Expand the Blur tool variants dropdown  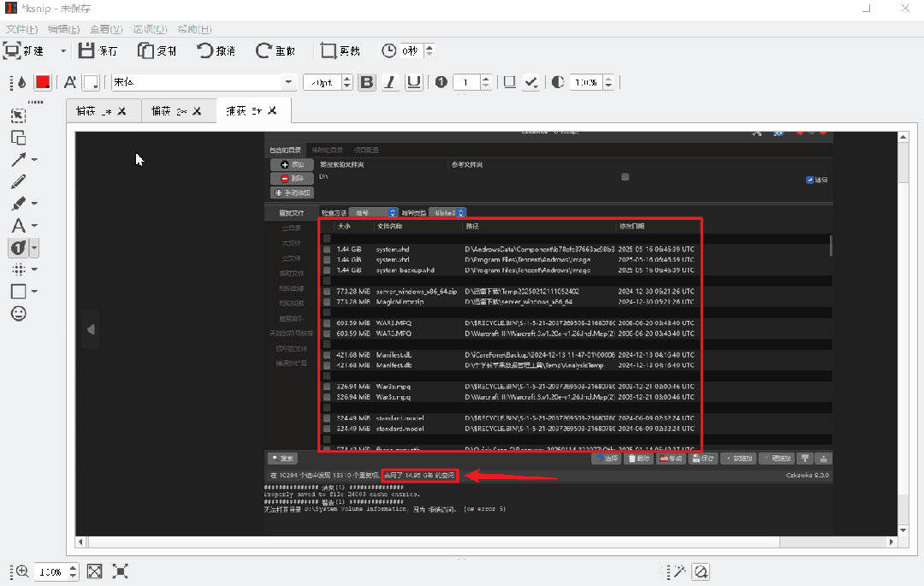click(x=34, y=269)
